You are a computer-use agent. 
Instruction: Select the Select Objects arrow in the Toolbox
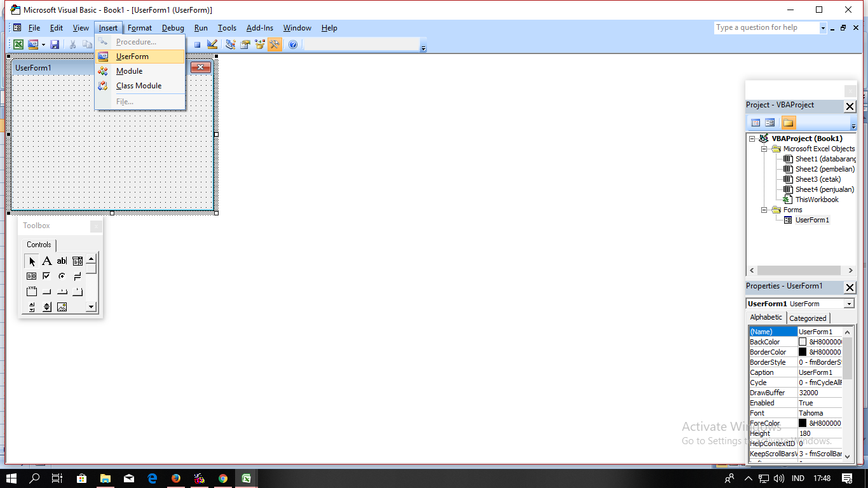32,261
